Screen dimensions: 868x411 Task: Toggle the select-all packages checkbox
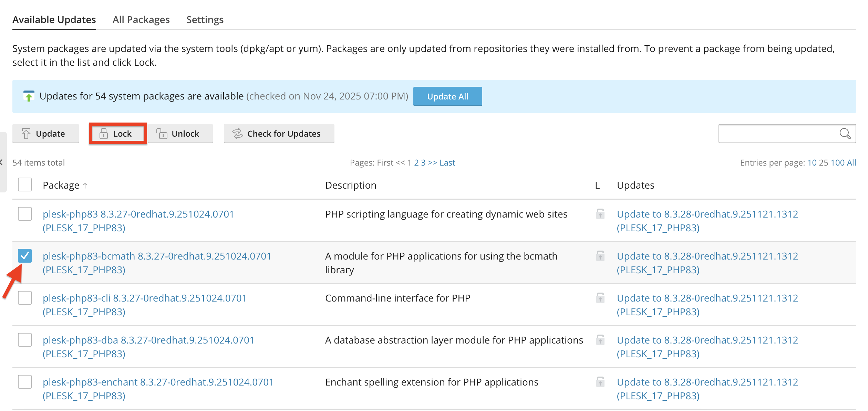coord(25,185)
